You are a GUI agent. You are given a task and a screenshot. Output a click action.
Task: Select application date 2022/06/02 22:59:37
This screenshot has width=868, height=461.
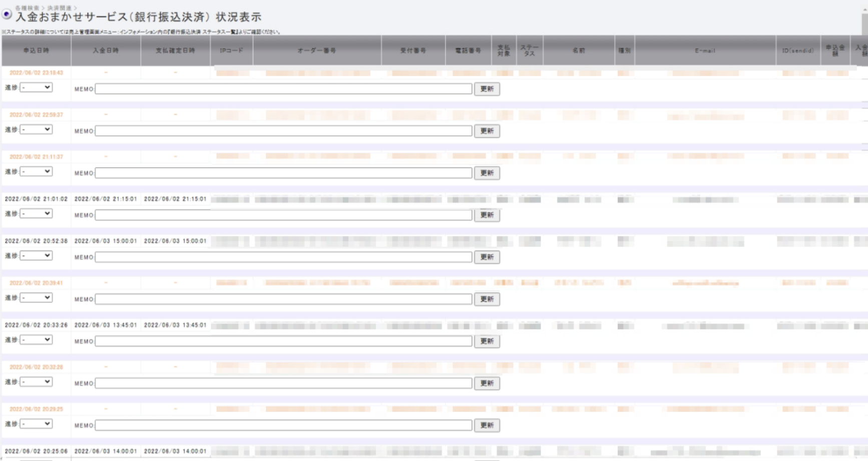point(36,115)
